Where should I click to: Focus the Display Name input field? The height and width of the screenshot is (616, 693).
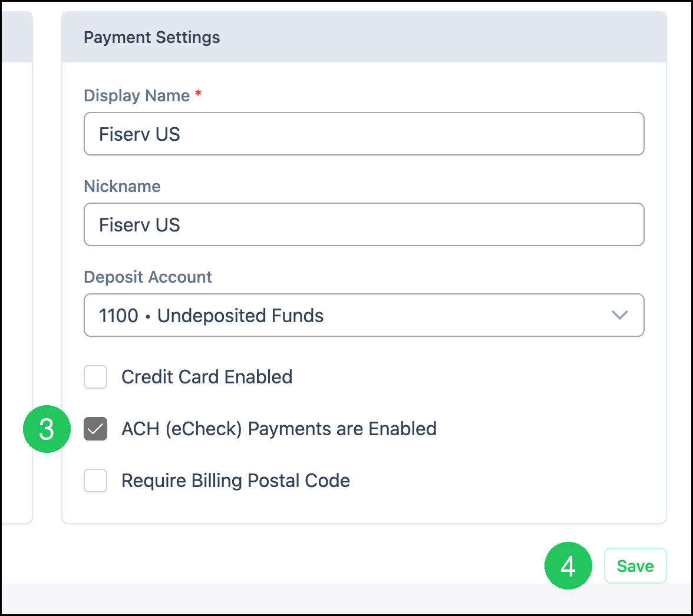[364, 134]
